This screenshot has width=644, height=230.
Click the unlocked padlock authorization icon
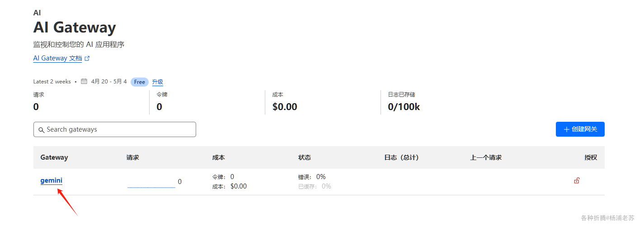point(577,181)
